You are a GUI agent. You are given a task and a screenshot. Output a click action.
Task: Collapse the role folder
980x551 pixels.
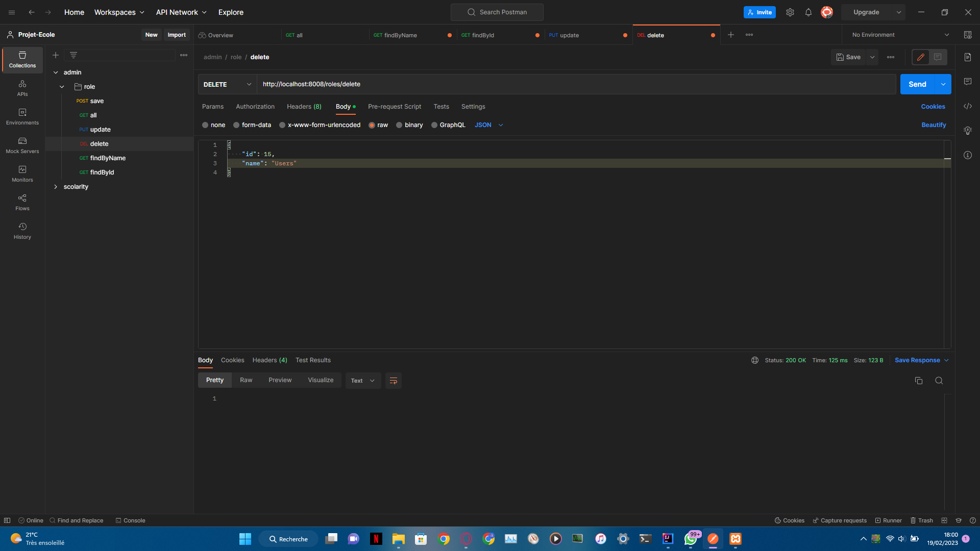coord(62,87)
